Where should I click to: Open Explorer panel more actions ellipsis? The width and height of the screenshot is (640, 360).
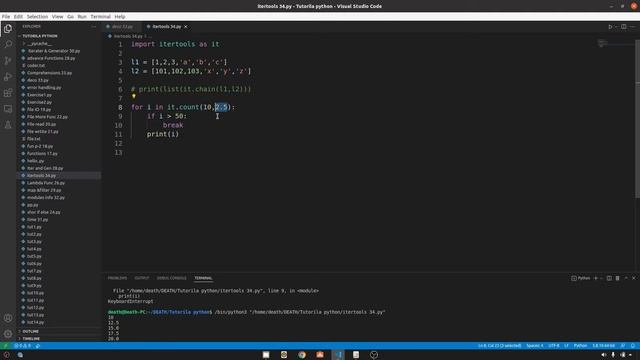[93, 27]
